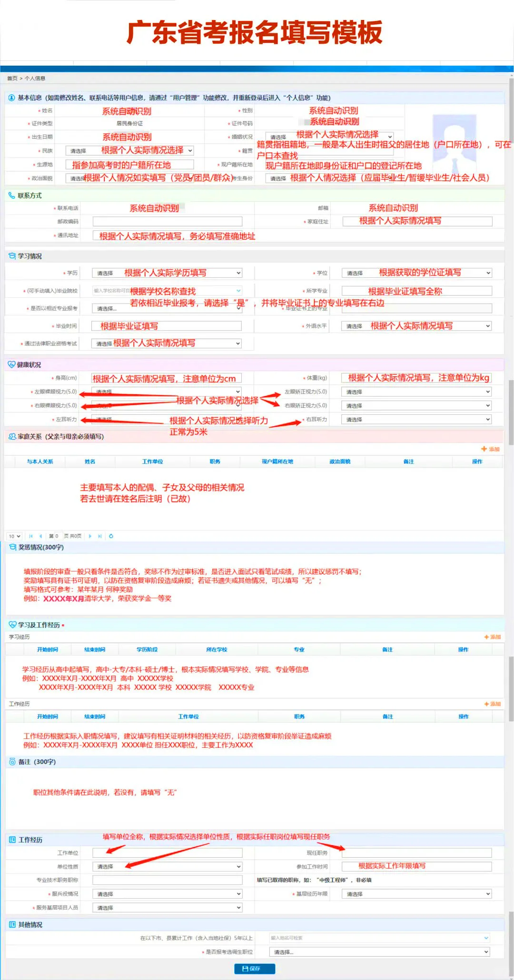This screenshot has width=514, height=980.
Task: Open the 是否以相近专业报考 dropdown
Action: [167, 308]
